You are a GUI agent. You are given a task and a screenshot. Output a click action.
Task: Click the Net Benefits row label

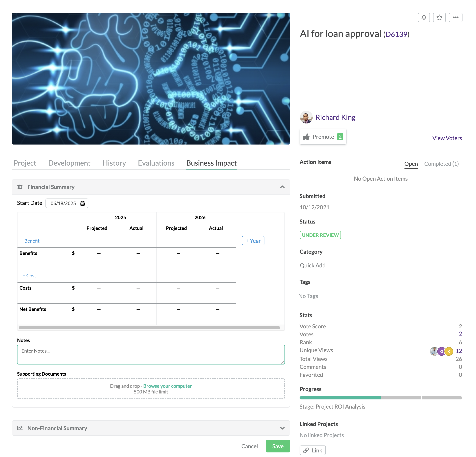pos(33,309)
